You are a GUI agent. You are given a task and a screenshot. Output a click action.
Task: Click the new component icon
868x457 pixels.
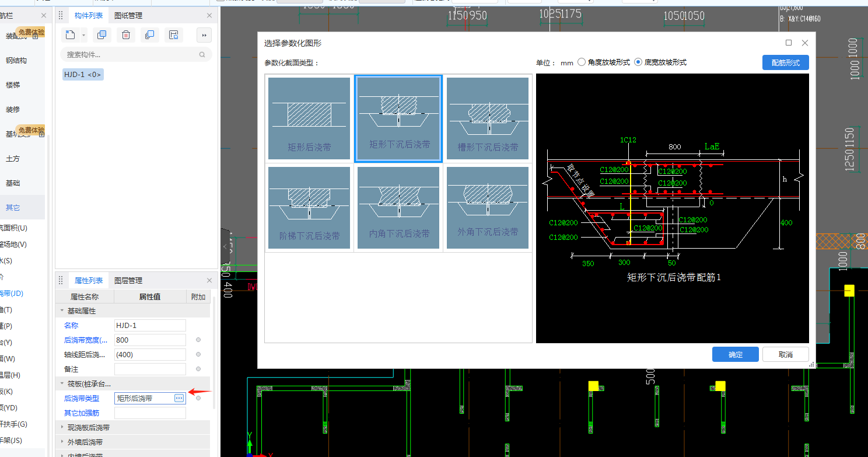pyautogui.click(x=71, y=35)
